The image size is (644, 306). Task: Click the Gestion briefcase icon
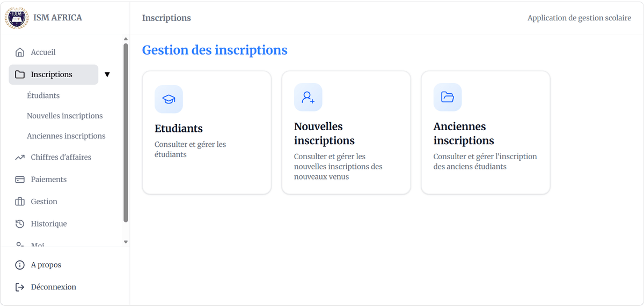click(20, 201)
